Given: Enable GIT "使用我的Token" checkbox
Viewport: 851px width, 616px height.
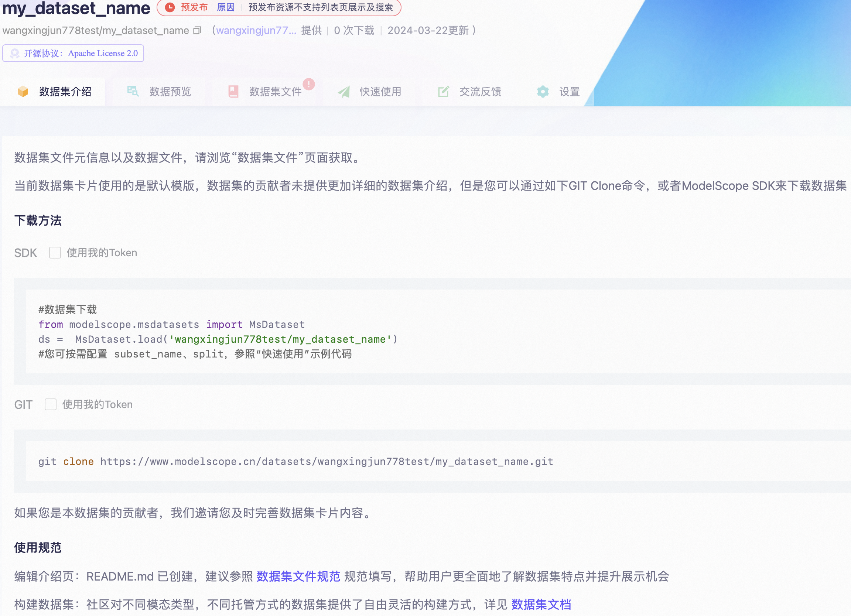Looking at the screenshot, I should 51,404.
